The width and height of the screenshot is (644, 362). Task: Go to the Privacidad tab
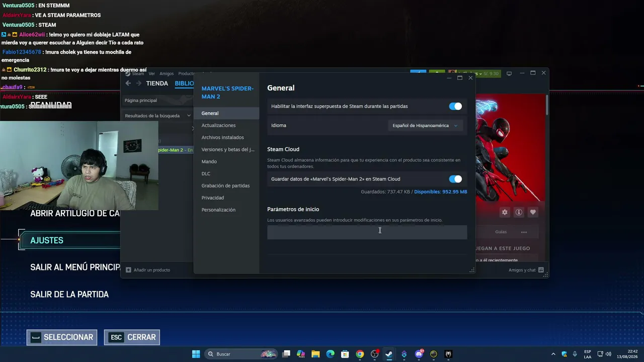pos(213,198)
